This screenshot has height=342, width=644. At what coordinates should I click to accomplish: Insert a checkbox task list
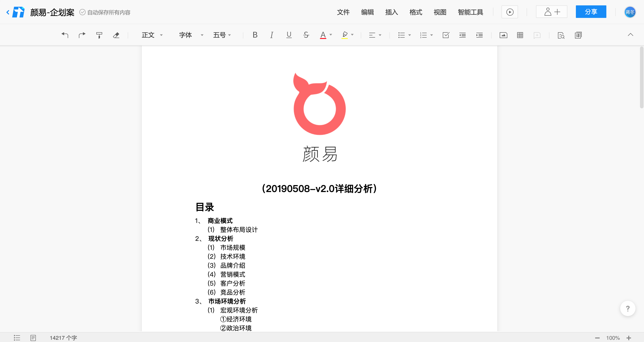[446, 35]
